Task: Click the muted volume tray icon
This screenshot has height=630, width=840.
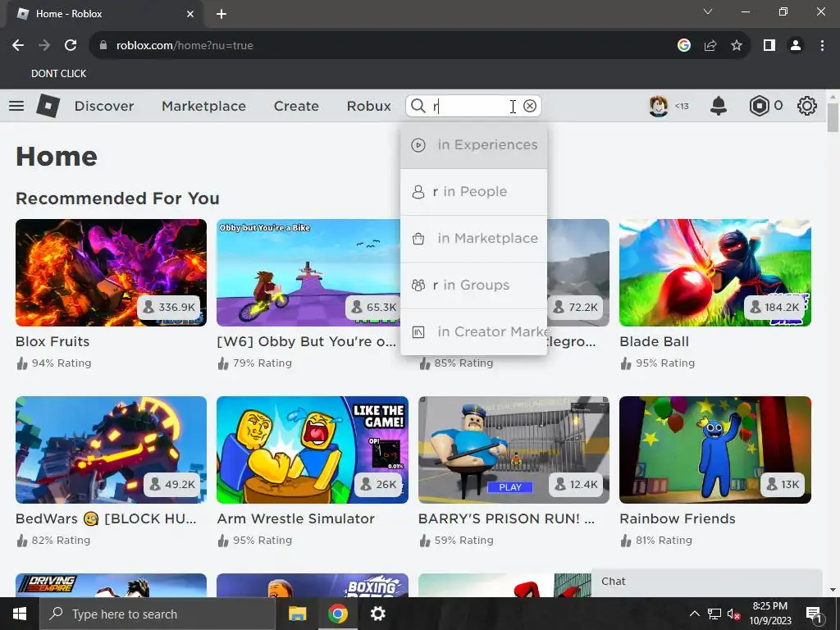Action: pos(734,614)
